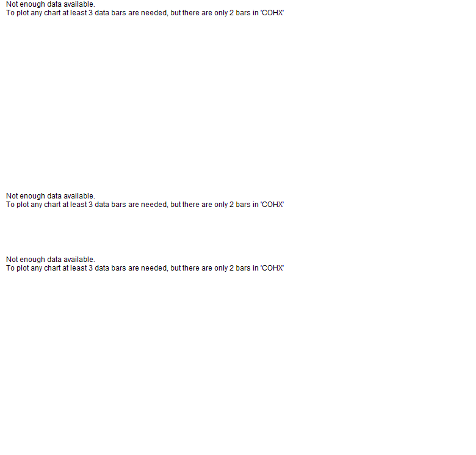Click 'COHX' symbol in the last pane message
Image resolution: width=476 pixels, height=455 pixels.
tap(272, 268)
